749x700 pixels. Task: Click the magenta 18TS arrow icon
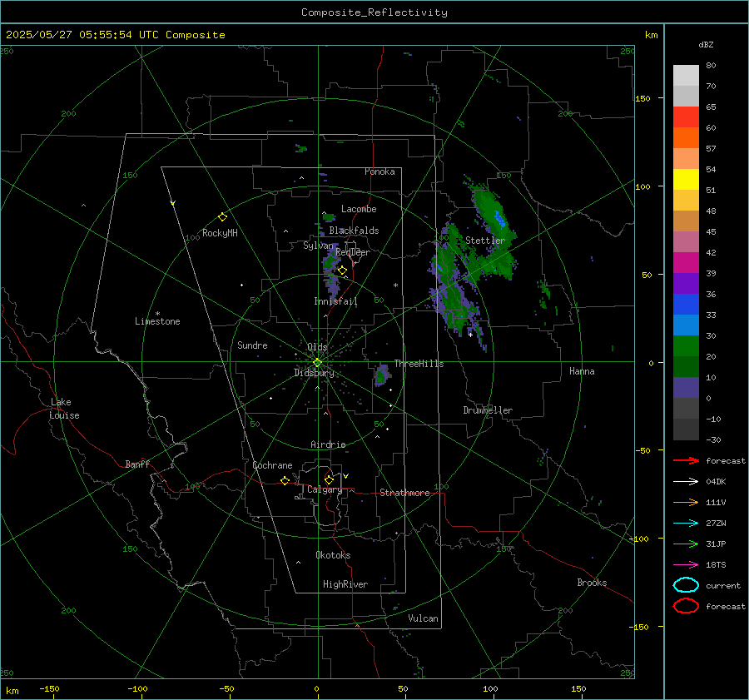pyautogui.click(x=686, y=565)
